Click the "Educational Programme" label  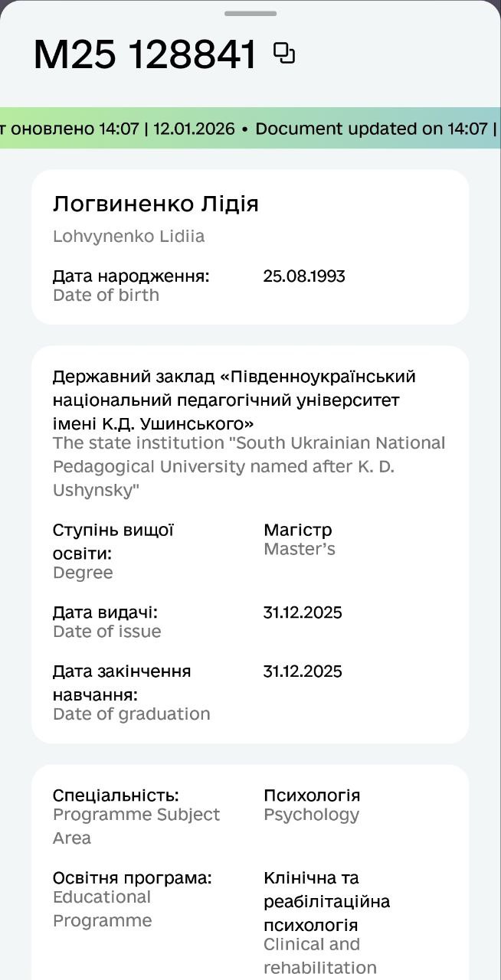pos(102,909)
